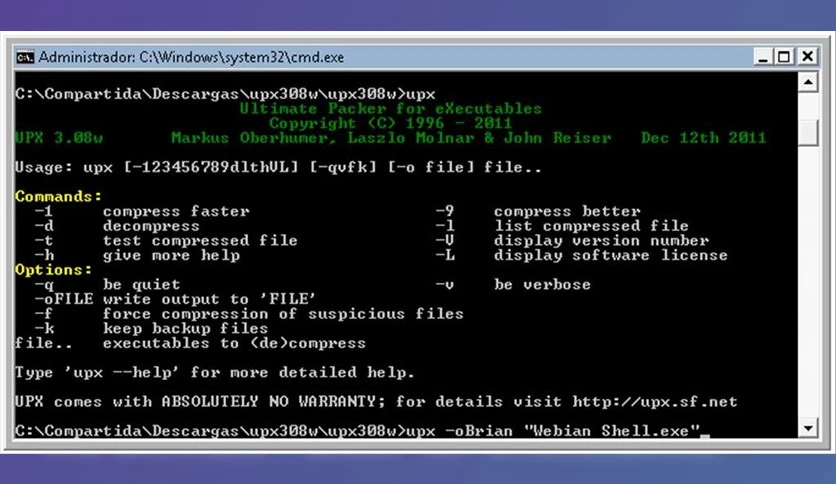Click the '-oFILE write output' entry
This screenshot has height=484, width=836.
click(x=175, y=299)
